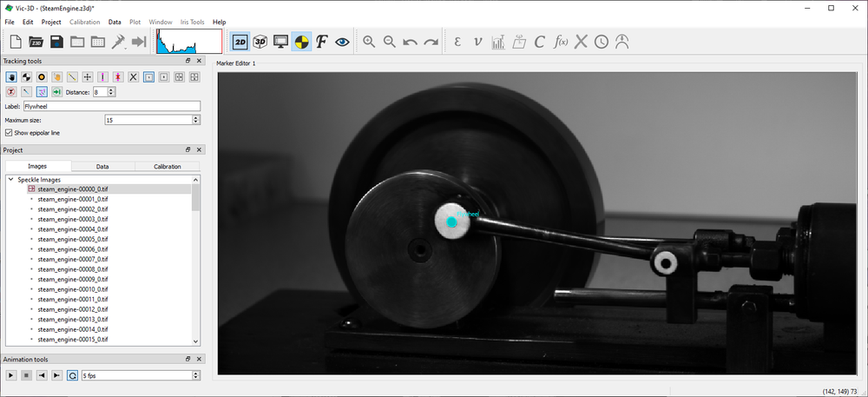Select the yellow line tool in Tracking tools
Viewport: 868px width, 397px height.
tap(71, 77)
